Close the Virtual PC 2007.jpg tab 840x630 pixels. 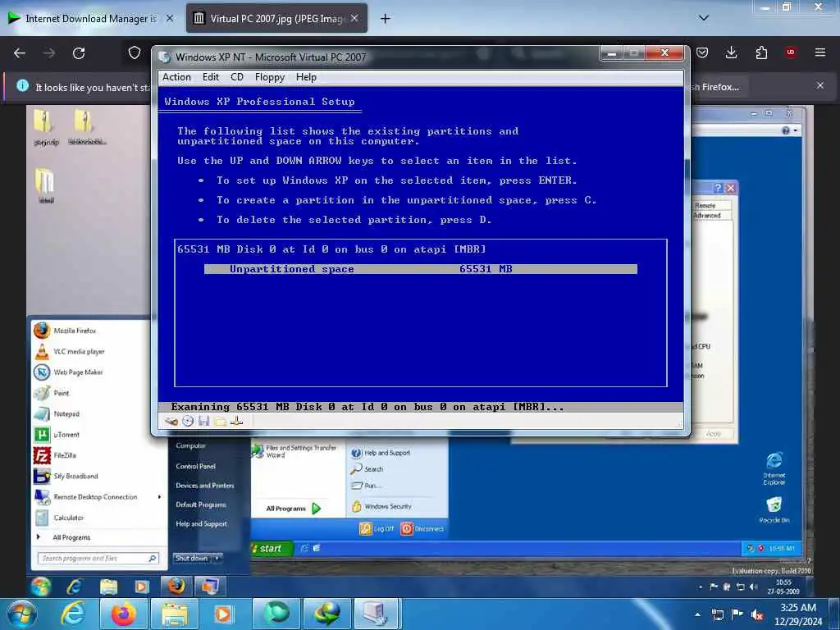click(x=354, y=18)
